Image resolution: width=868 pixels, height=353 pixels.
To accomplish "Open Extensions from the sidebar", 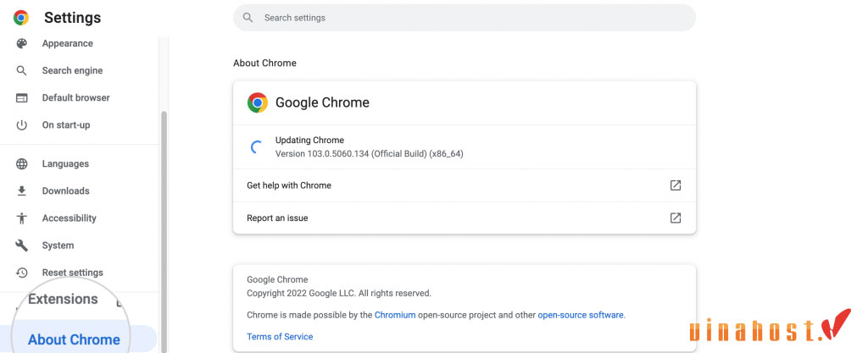I will point(63,300).
